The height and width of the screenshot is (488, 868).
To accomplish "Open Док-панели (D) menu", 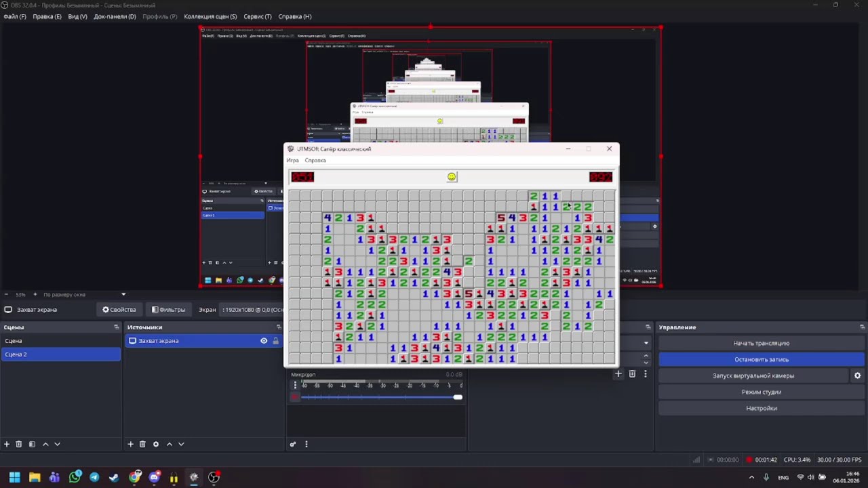I will 115,16.
